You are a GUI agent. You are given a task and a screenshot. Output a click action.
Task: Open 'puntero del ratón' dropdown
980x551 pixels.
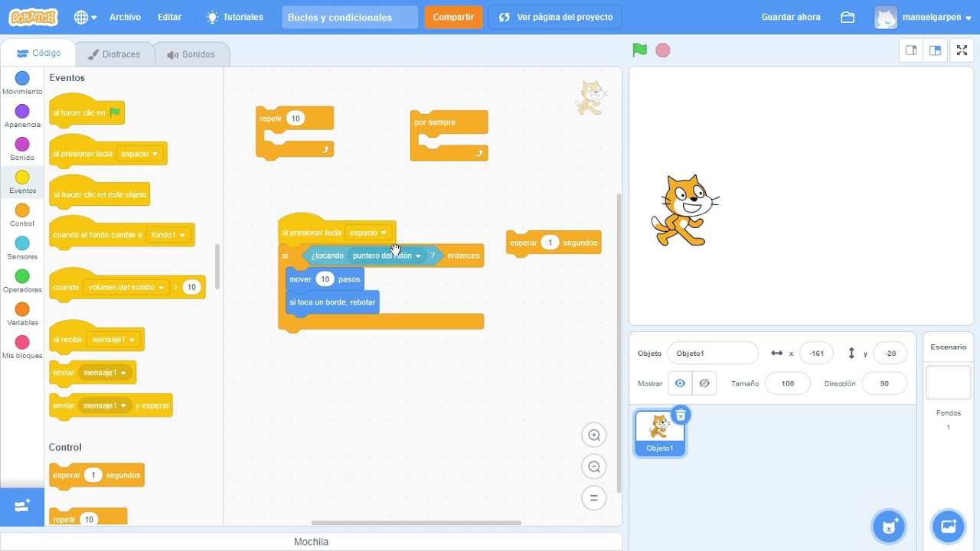pyautogui.click(x=387, y=256)
